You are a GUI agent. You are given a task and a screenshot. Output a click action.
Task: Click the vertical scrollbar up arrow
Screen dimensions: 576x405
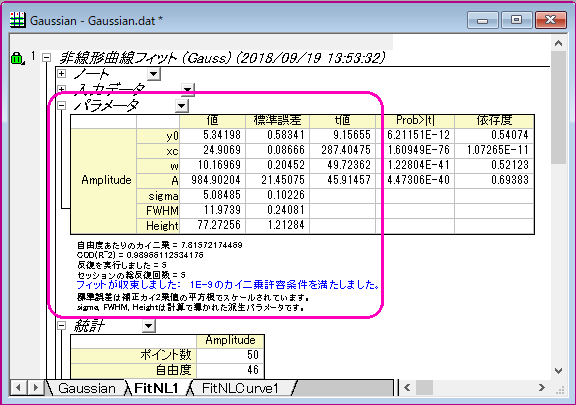point(558,43)
